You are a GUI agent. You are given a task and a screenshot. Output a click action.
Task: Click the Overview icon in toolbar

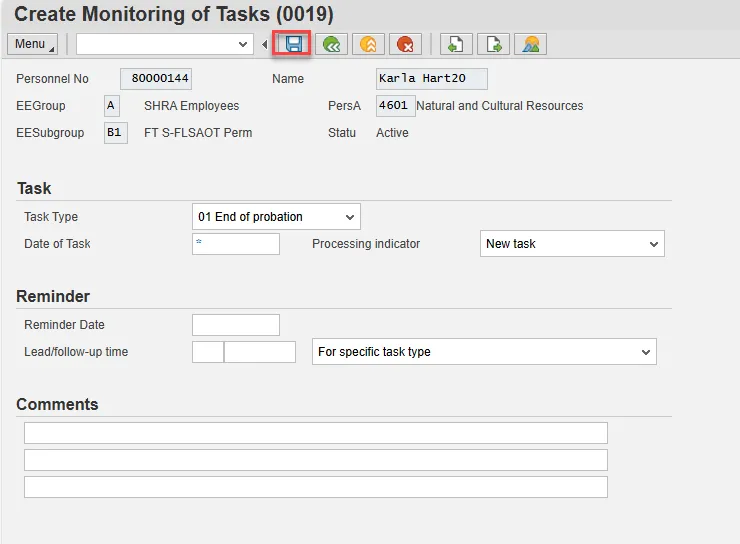(530, 44)
